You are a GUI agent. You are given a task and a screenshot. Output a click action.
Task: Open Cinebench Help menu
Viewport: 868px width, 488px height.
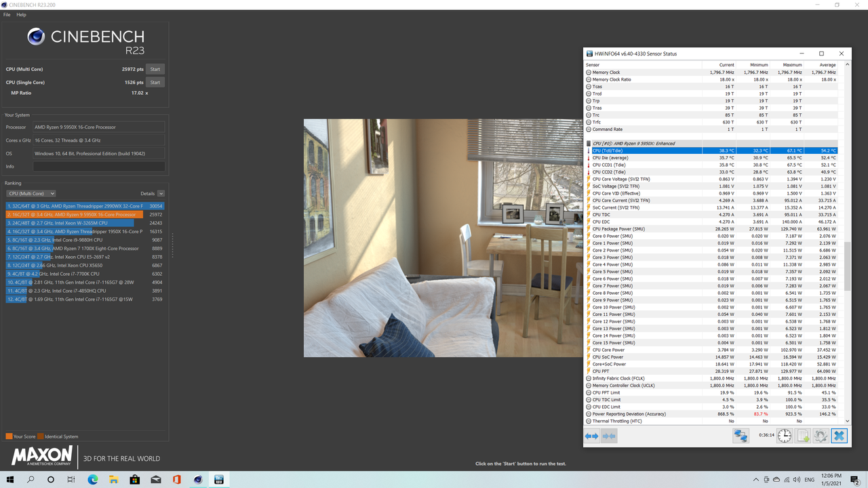[x=21, y=14]
